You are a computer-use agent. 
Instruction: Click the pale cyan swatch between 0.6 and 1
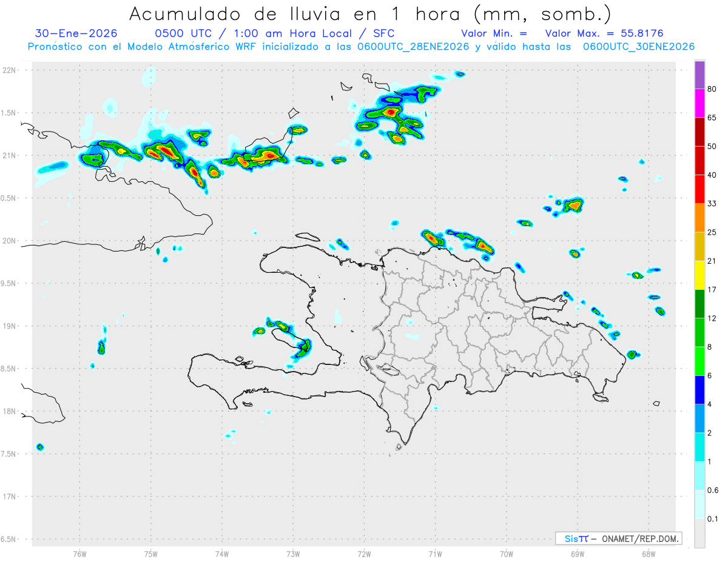pos(699,475)
